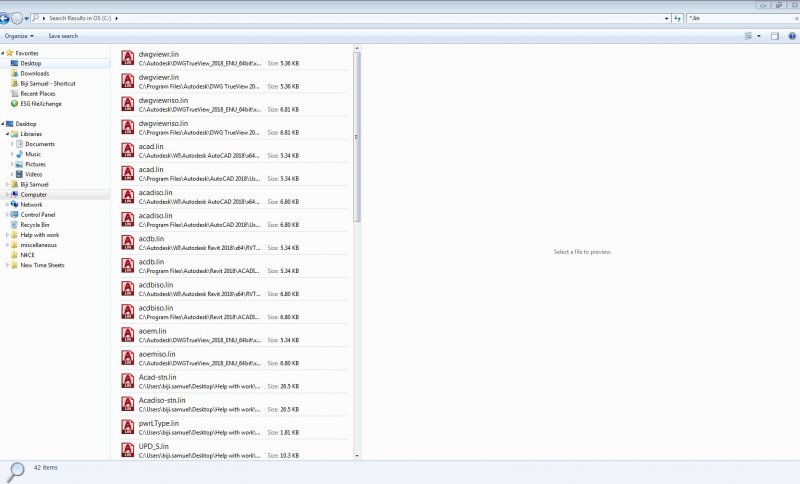Select the Music library icon
The height and width of the screenshot is (484, 800).
point(19,154)
